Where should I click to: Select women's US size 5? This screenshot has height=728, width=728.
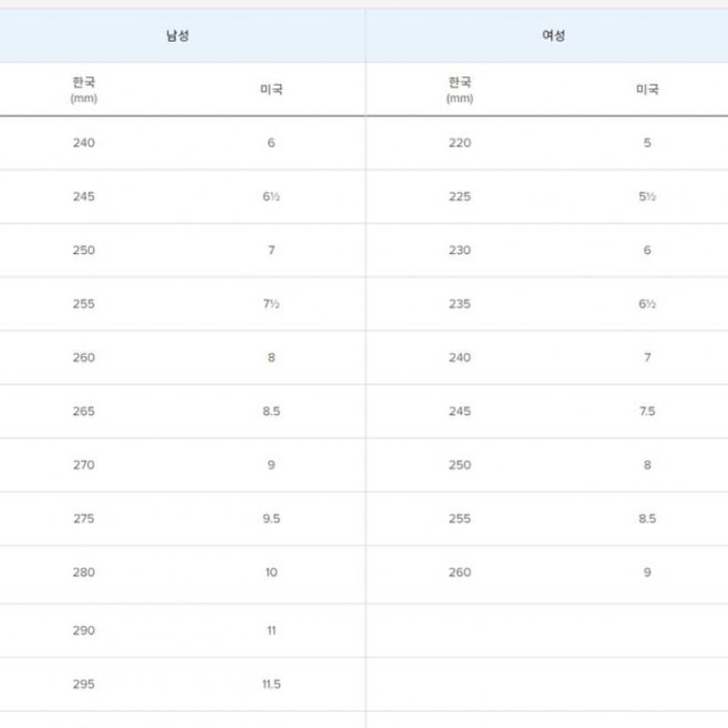647,143
